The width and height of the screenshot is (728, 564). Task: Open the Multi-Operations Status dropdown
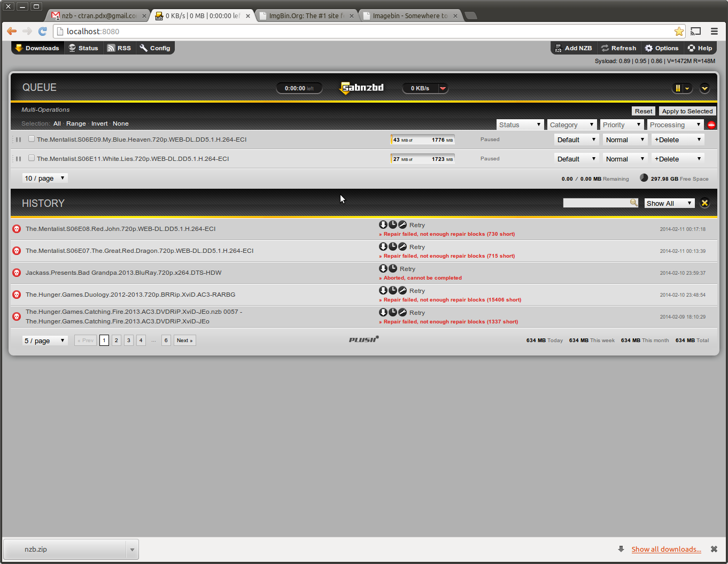[520, 125]
